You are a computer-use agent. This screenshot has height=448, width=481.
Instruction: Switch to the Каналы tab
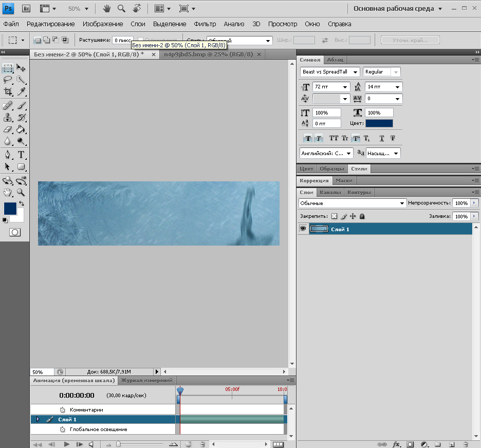point(330,193)
